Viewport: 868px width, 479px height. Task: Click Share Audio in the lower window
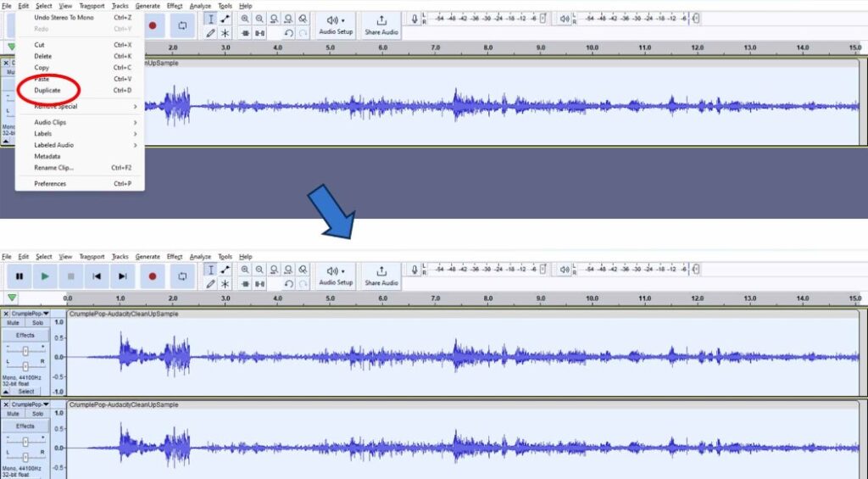381,276
